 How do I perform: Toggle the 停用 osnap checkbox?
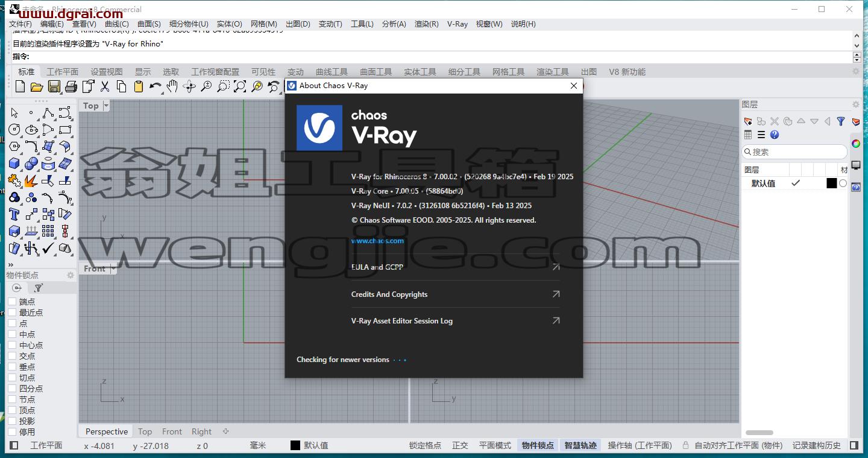coord(12,431)
